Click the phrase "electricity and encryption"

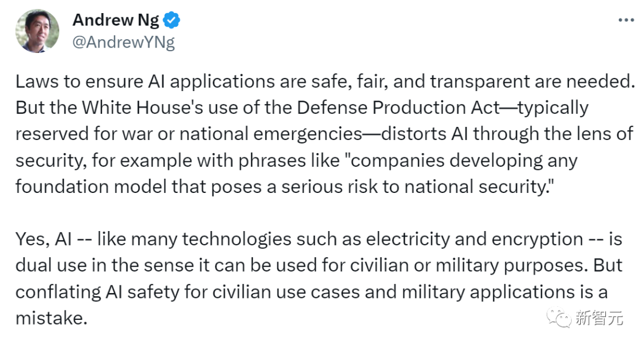tap(475, 239)
